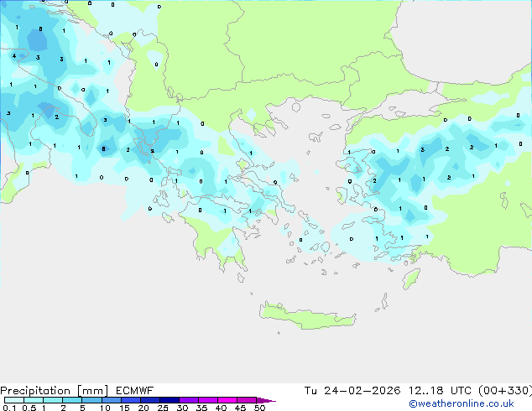Pick the 10–15 mm legend swatch
The width and height of the screenshot is (532, 411).
111,400
